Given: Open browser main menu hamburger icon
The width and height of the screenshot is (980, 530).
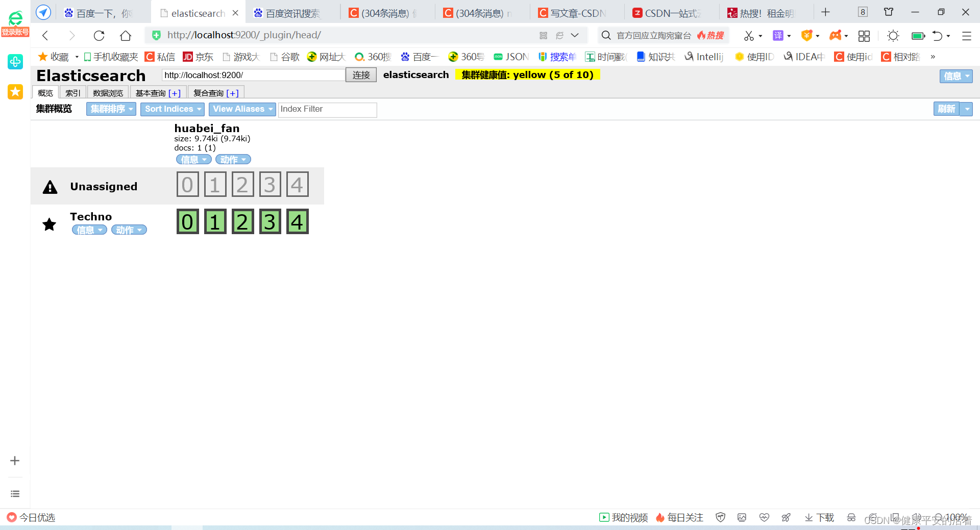Looking at the screenshot, I should pyautogui.click(x=966, y=36).
